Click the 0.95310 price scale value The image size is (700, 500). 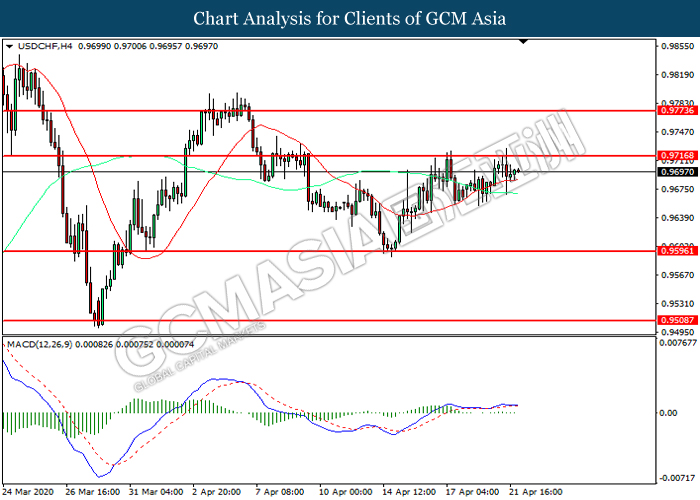pyautogui.click(x=678, y=303)
